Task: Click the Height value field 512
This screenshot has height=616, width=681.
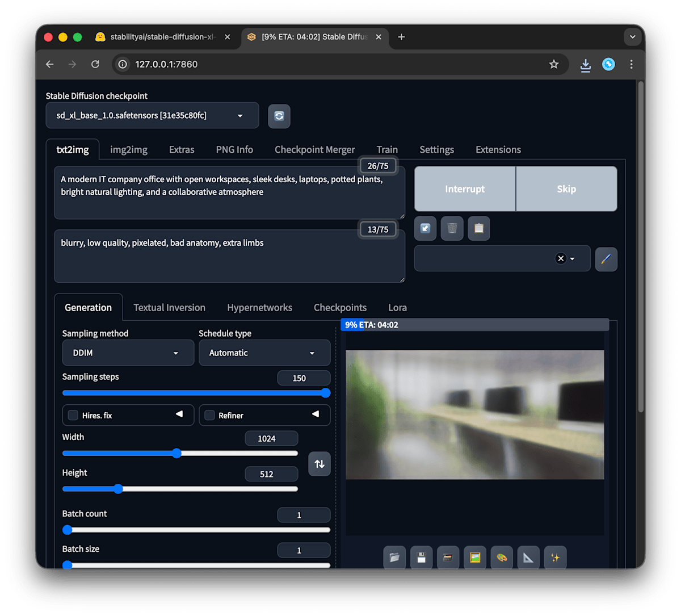Action: coord(271,474)
